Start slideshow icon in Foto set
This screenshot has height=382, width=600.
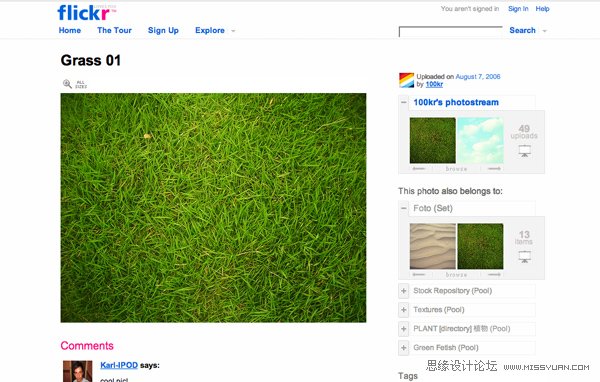pos(524,256)
